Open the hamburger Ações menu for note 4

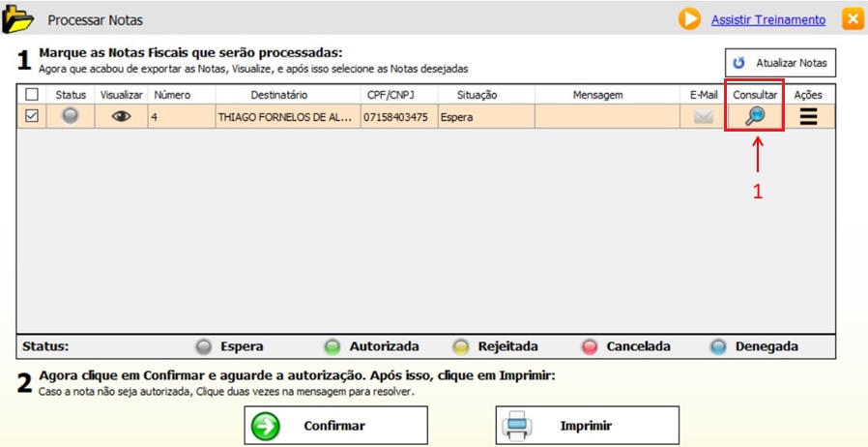pos(808,116)
